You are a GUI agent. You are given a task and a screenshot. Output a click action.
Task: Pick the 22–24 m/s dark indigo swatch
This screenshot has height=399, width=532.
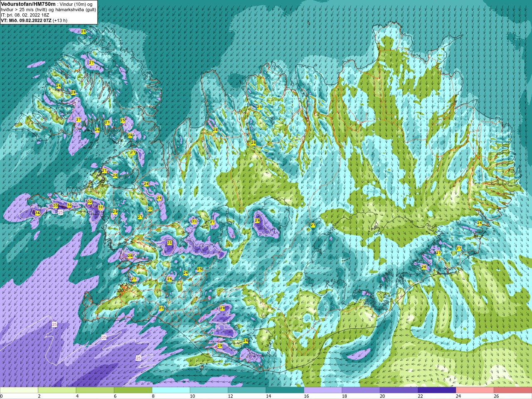[x=437, y=390]
